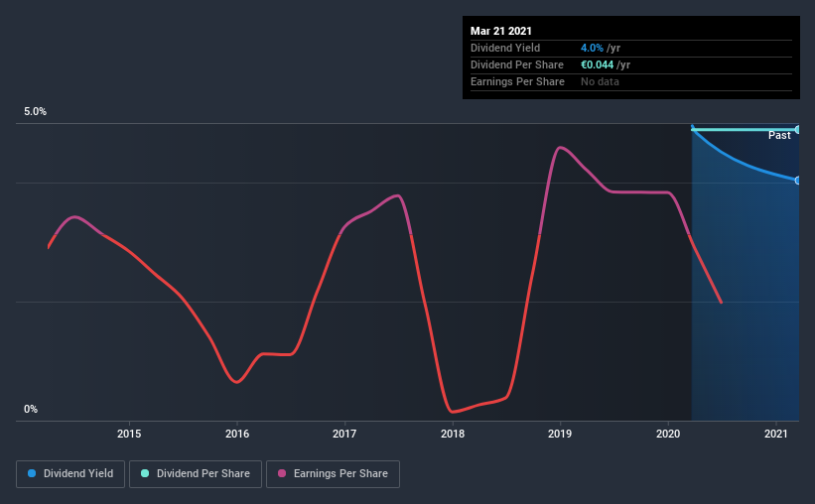The width and height of the screenshot is (815, 504).
Task: Click the pink Earnings Per Share legend dot
Action: point(282,473)
